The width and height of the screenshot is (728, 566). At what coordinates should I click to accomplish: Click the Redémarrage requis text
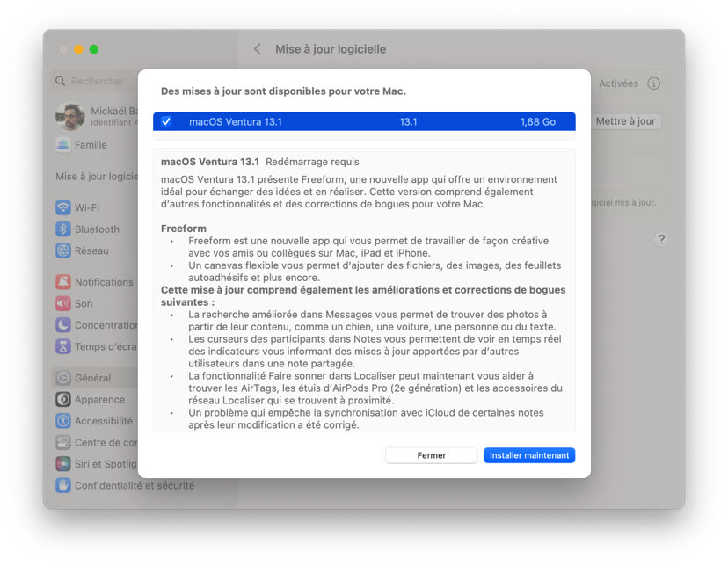coord(312,162)
